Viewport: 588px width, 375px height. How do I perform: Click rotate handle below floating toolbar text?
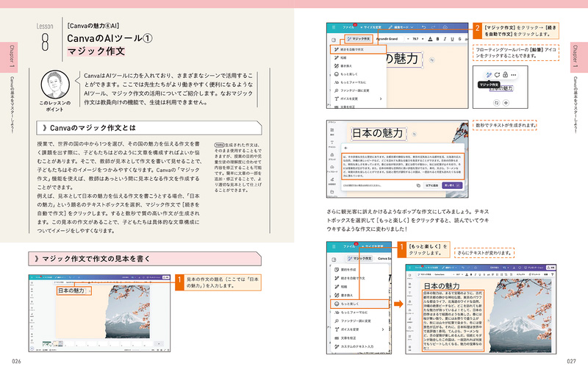(497, 102)
